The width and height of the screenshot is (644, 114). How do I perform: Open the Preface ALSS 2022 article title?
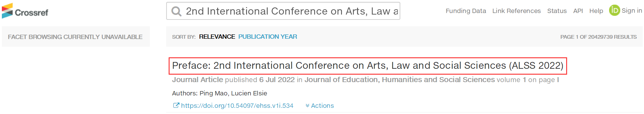click(368, 66)
